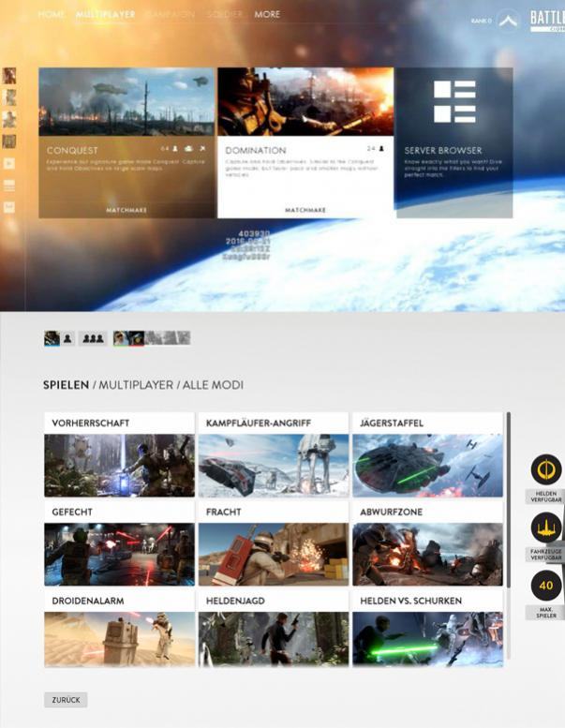Viewport: 565px width, 728px height.
Task: Click the first avatar in left sidebar
Action: pyautogui.click(x=9, y=76)
